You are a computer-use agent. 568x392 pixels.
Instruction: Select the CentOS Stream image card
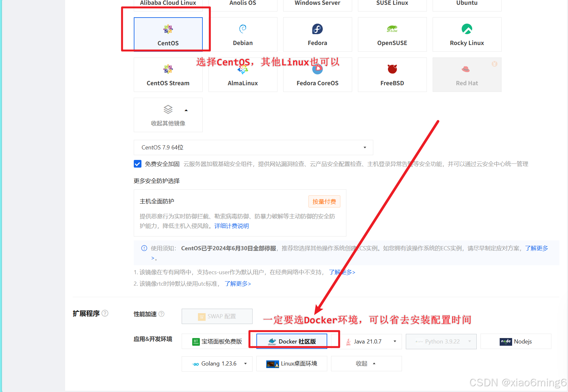coord(168,75)
